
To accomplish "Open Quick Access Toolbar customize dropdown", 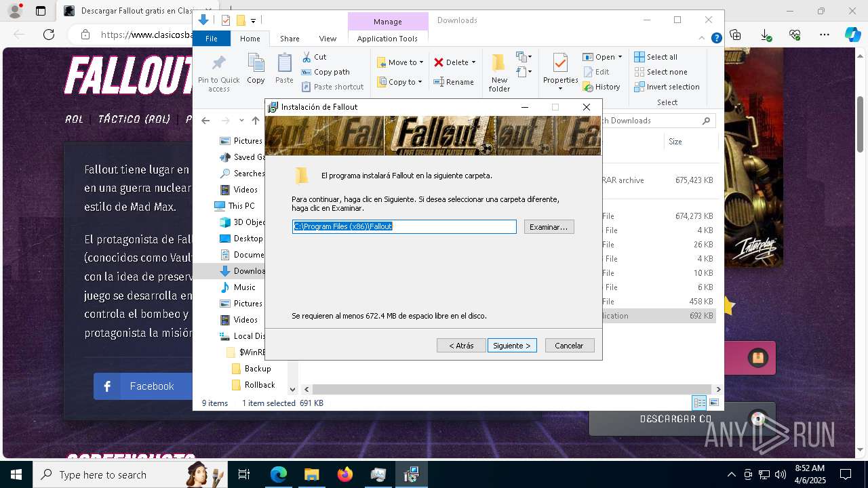I will (253, 20).
